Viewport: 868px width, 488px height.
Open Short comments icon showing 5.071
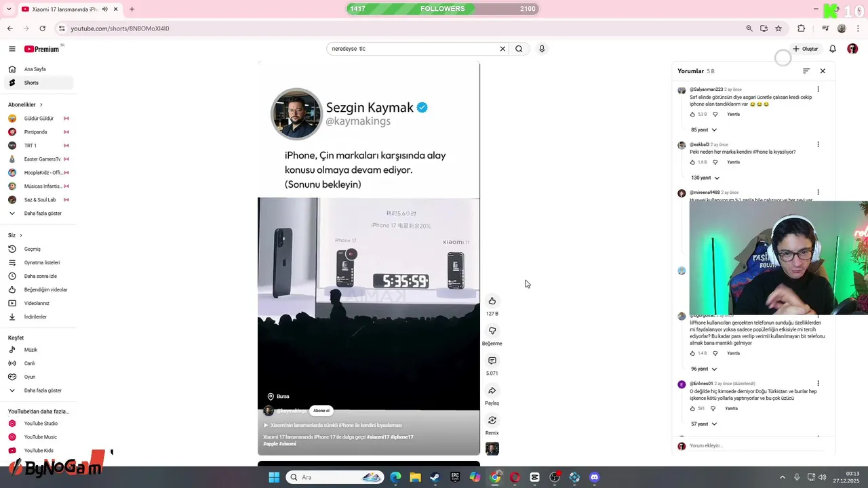(x=492, y=361)
